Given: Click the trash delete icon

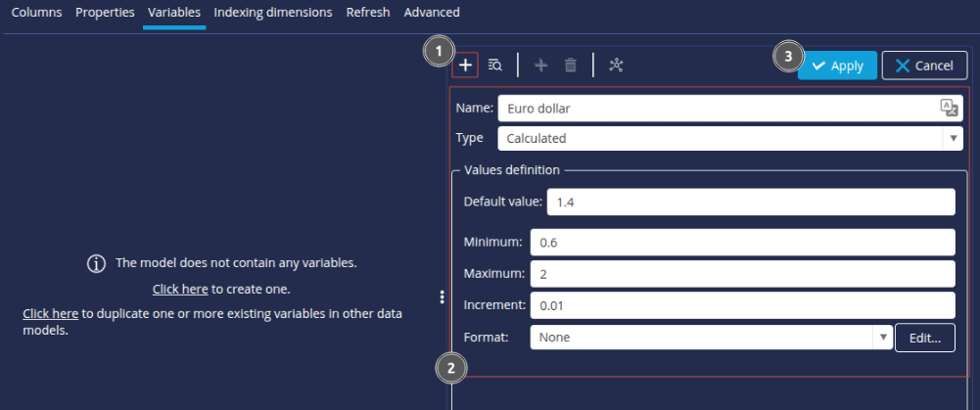Looking at the screenshot, I should (571, 66).
